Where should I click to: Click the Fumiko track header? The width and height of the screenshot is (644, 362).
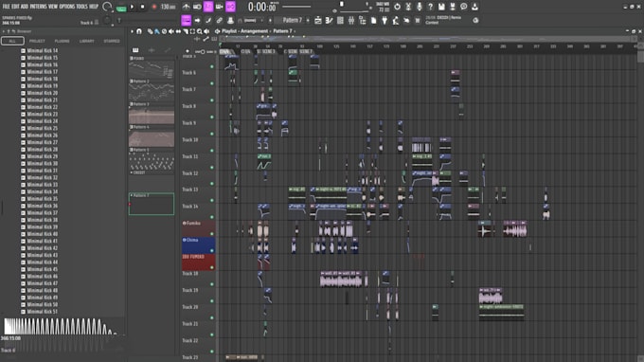(x=198, y=228)
